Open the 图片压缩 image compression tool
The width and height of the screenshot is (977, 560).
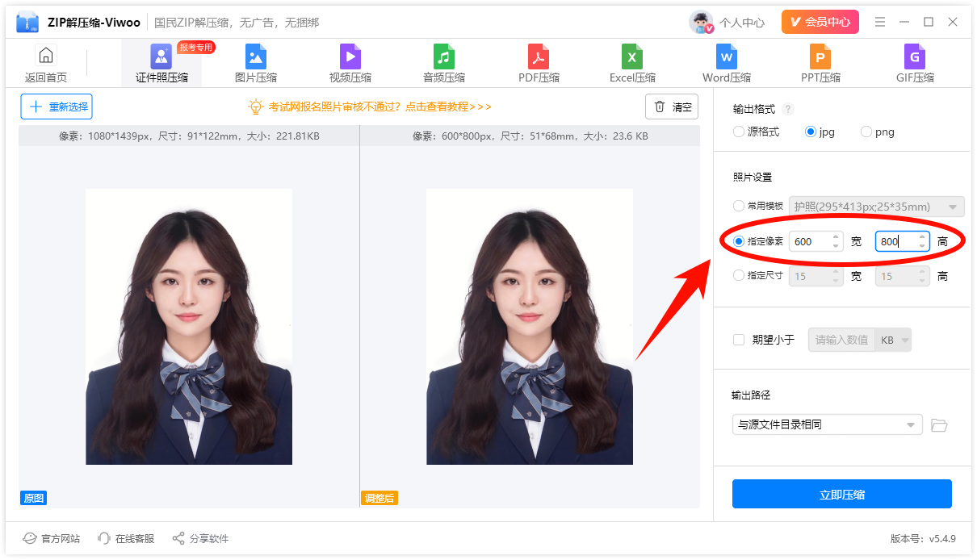pyautogui.click(x=256, y=64)
